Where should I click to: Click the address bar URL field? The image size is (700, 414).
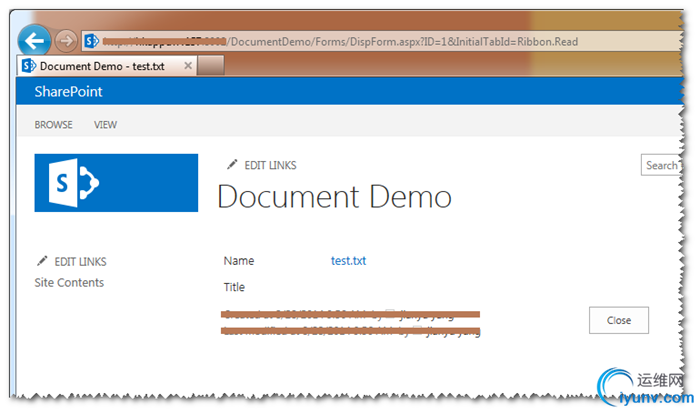[384, 41]
